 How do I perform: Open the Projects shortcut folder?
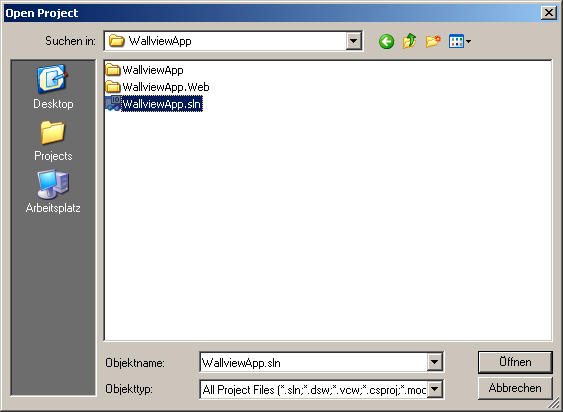53,141
